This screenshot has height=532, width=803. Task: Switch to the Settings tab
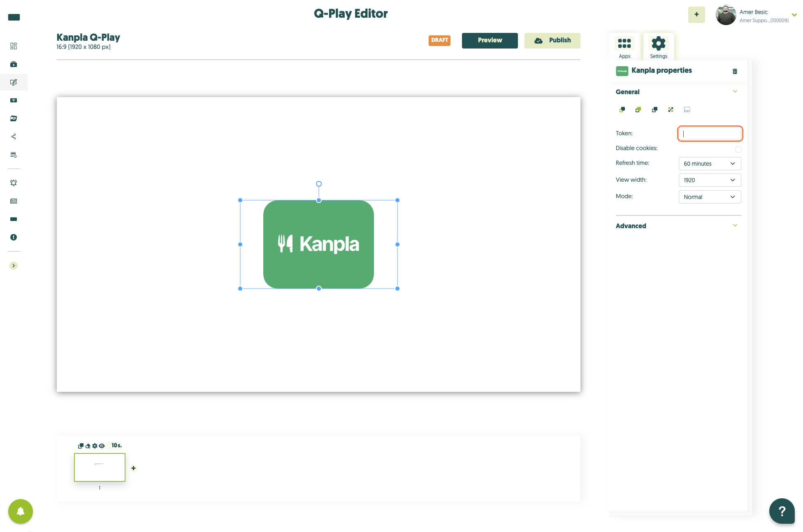pos(659,47)
